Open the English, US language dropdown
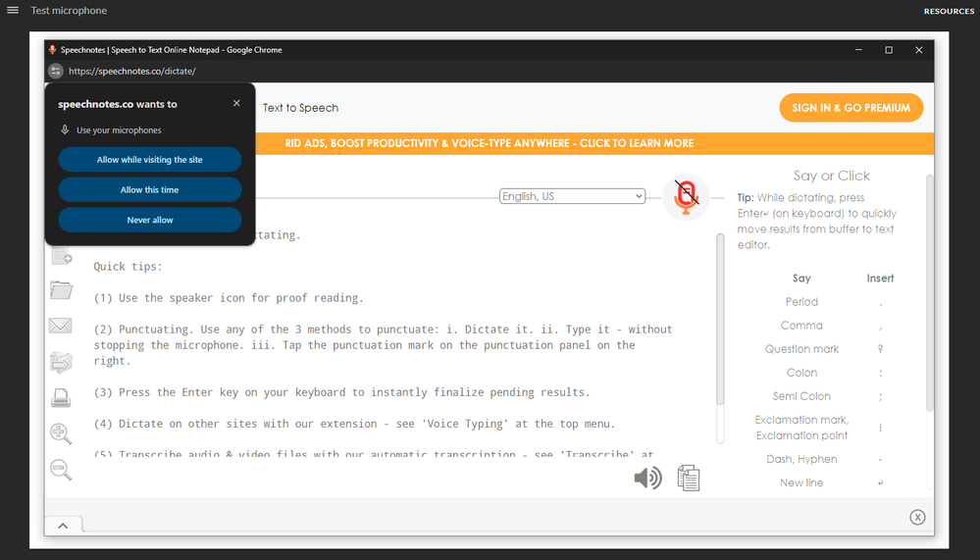Image resolution: width=980 pixels, height=560 pixels. pos(573,196)
